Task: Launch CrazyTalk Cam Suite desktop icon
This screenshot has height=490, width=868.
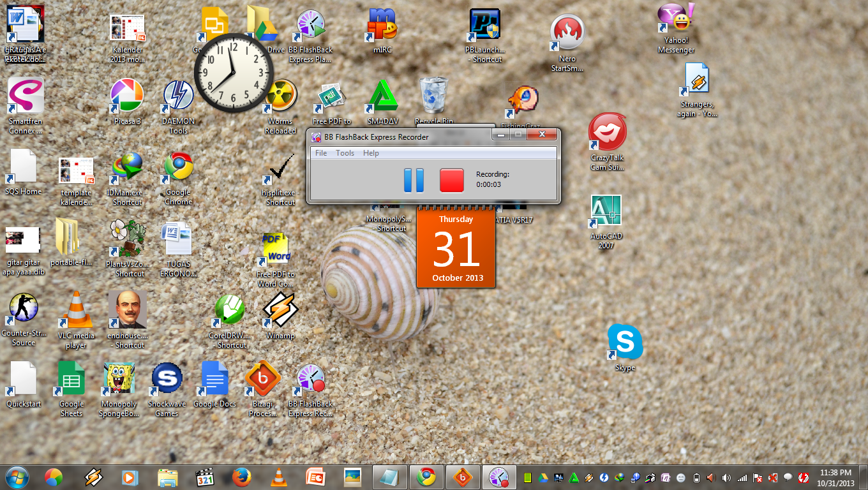Action: [607, 143]
